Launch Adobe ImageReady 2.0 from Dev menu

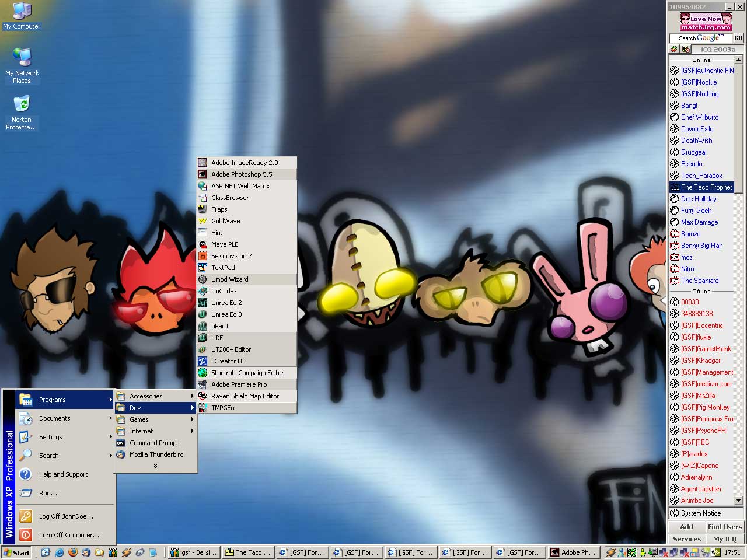point(247,163)
